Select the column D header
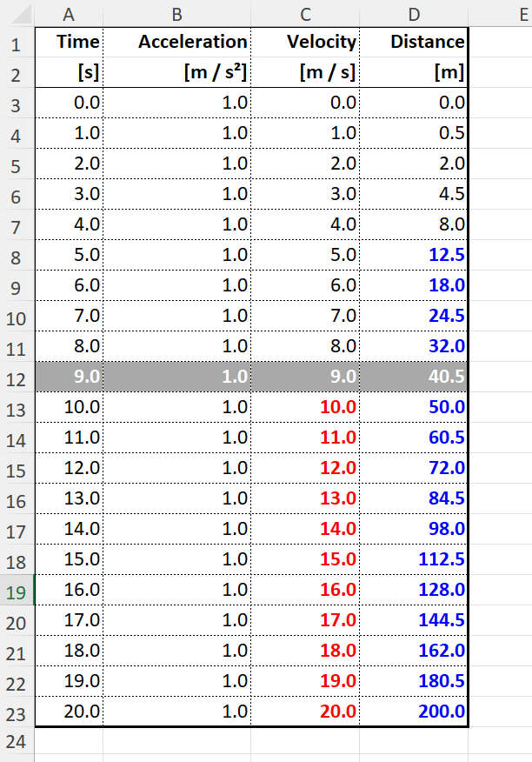The height and width of the screenshot is (762, 532). tap(414, 13)
